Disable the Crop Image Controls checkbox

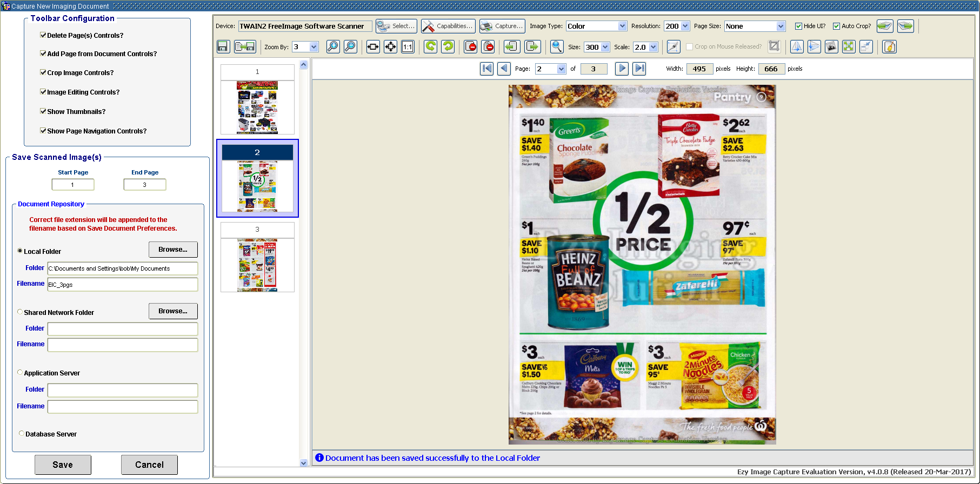(x=43, y=72)
